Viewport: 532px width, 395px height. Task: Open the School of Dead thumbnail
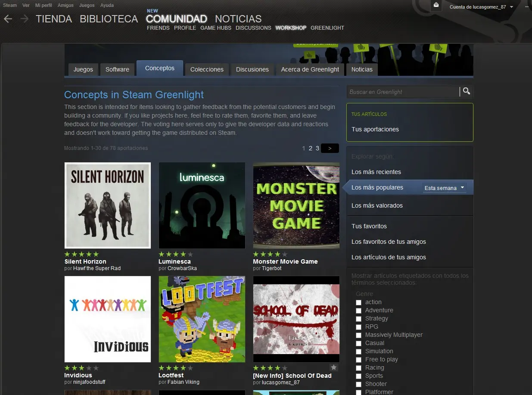tap(296, 319)
